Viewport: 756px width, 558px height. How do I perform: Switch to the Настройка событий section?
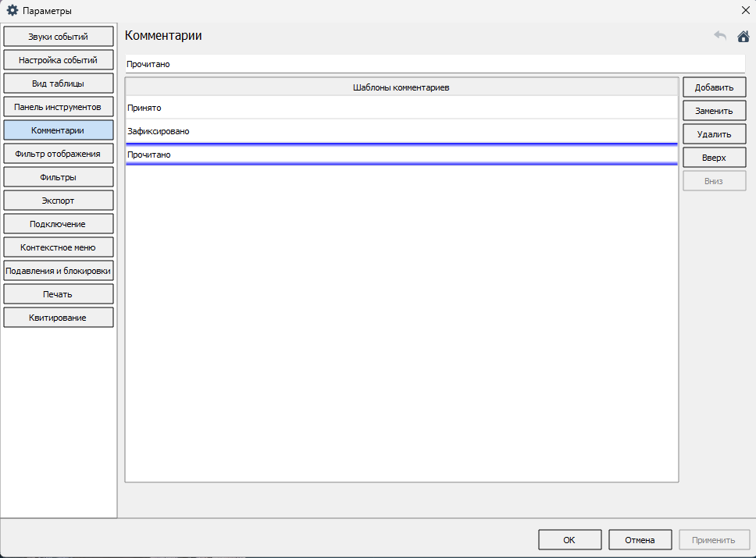pos(59,60)
